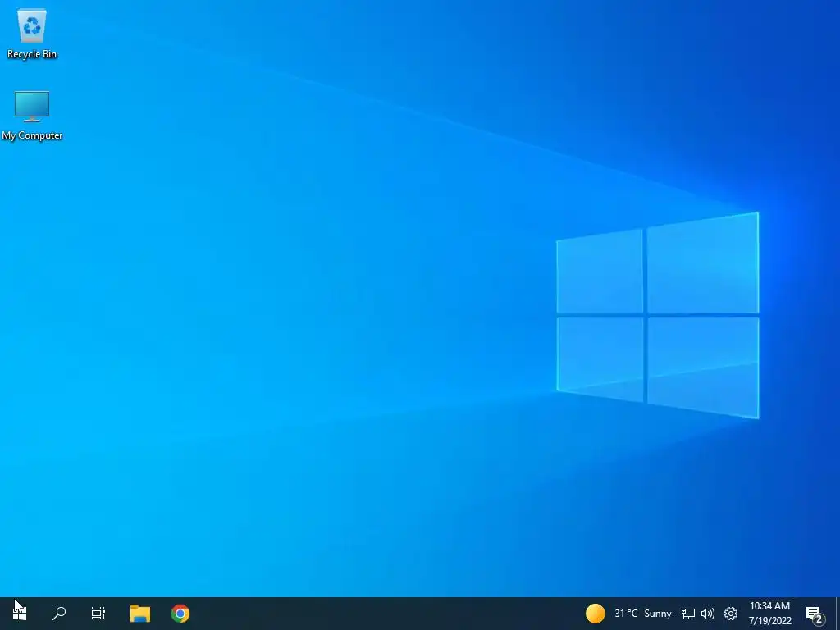The height and width of the screenshot is (630, 840).
Task: Open the Windows Start menu
Action: 20,614
